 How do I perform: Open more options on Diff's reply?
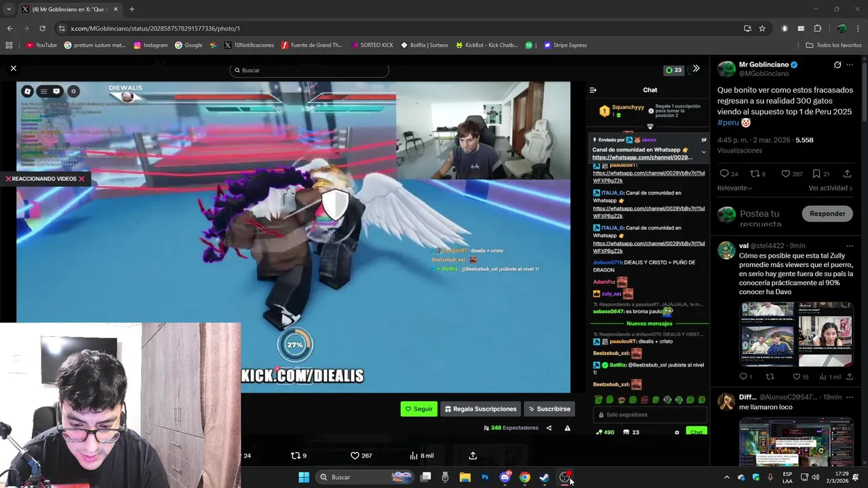(849, 396)
